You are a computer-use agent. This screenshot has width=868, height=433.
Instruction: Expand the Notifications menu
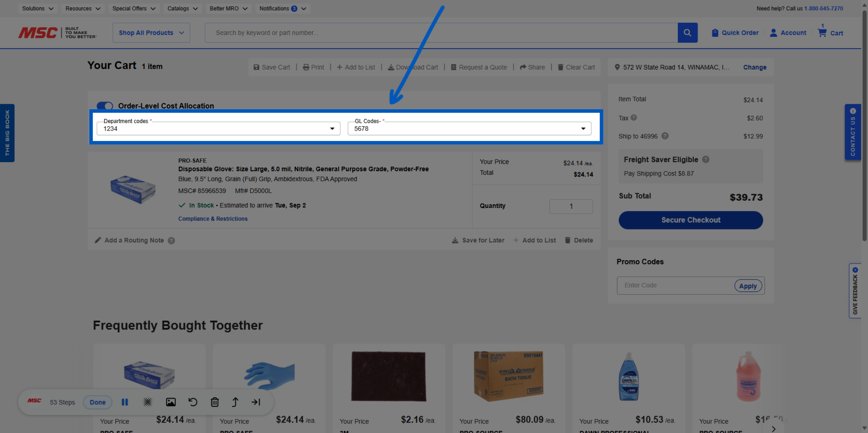click(x=282, y=8)
